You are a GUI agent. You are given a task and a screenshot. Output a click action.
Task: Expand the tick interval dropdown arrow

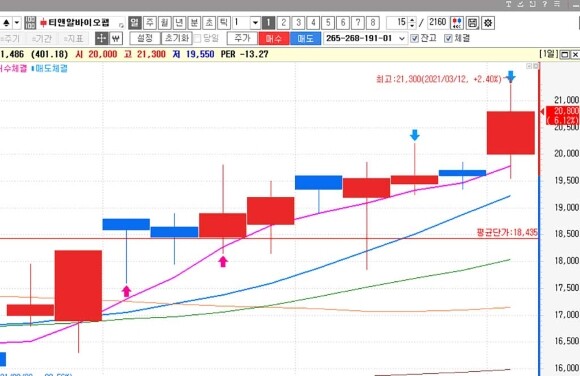(x=255, y=23)
